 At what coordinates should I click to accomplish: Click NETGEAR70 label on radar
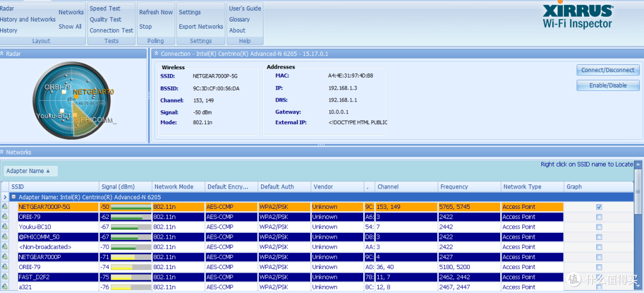tap(93, 92)
